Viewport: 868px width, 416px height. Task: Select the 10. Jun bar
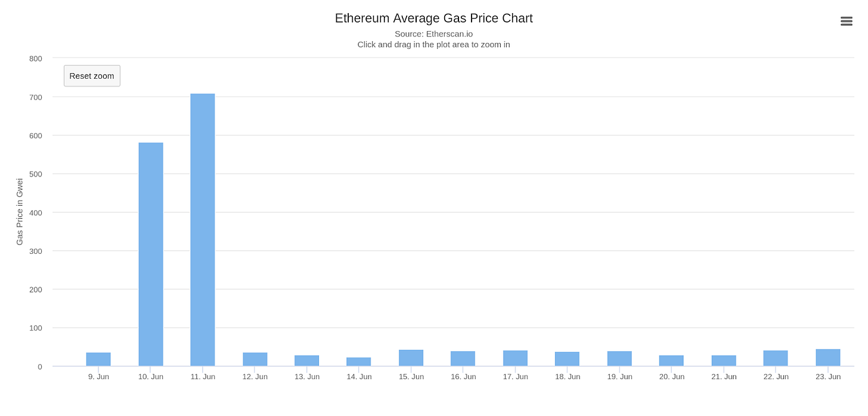click(151, 254)
